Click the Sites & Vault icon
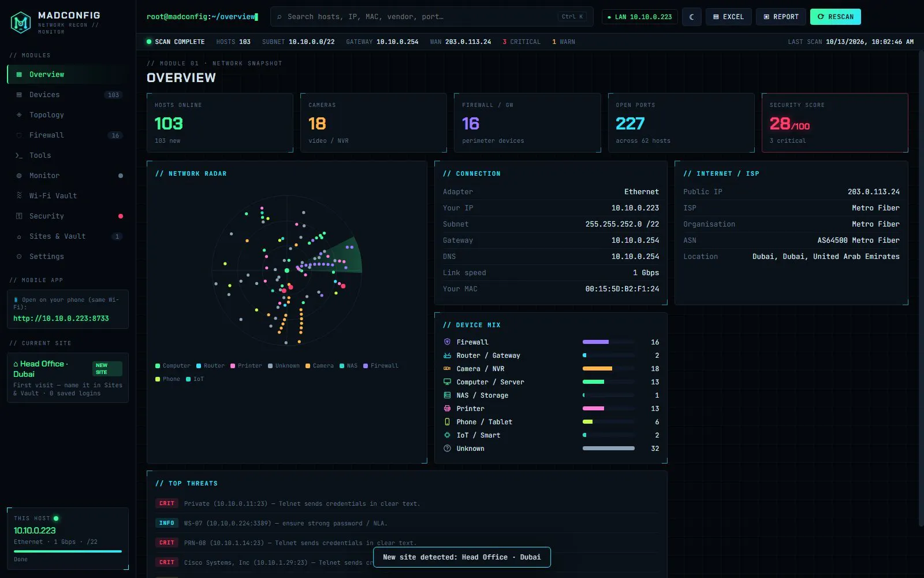 [19, 236]
